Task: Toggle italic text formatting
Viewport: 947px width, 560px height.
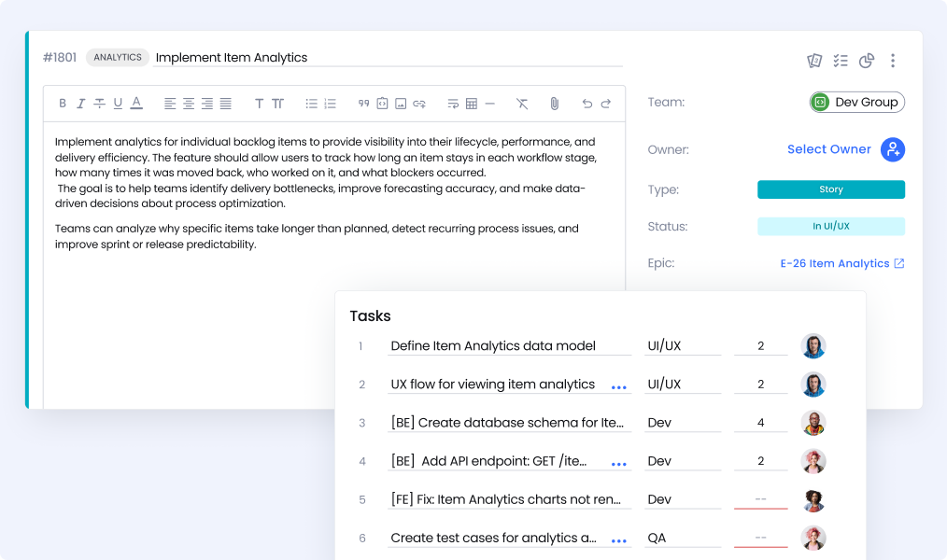Action: point(81,104)
